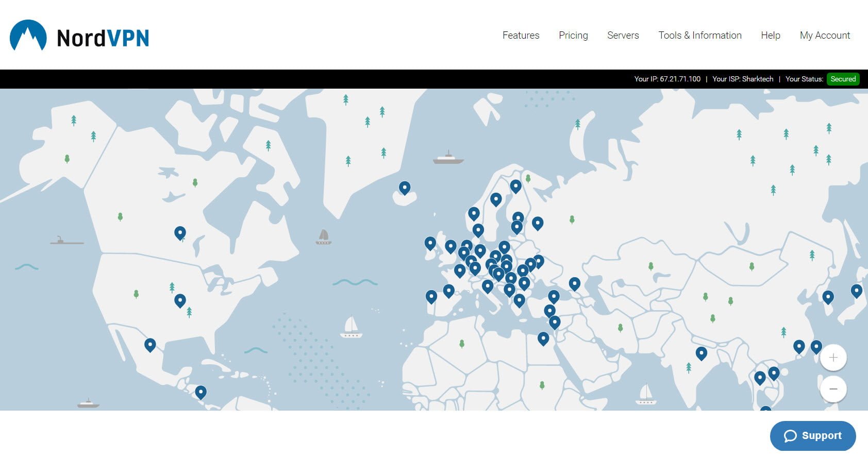The width and height of the screenshot is (868, 456).
Task: Open the Servers menu item
Action: tap(623, 35)
